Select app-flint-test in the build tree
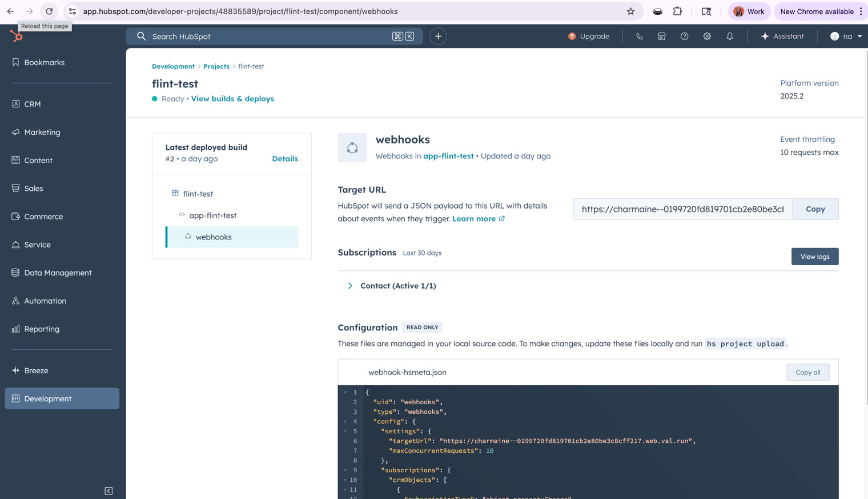This screenshot has width=868, height=499. [212, 215]
